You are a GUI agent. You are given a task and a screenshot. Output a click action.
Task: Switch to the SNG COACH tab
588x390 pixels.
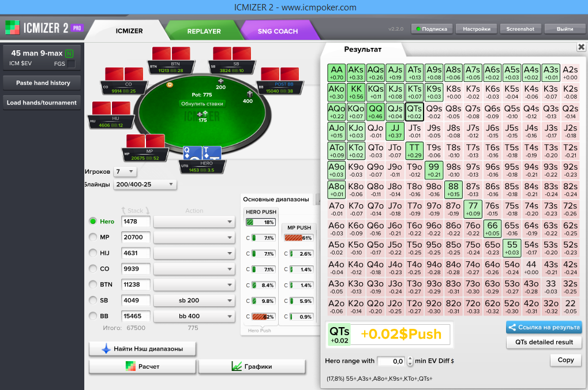[278, 31]
